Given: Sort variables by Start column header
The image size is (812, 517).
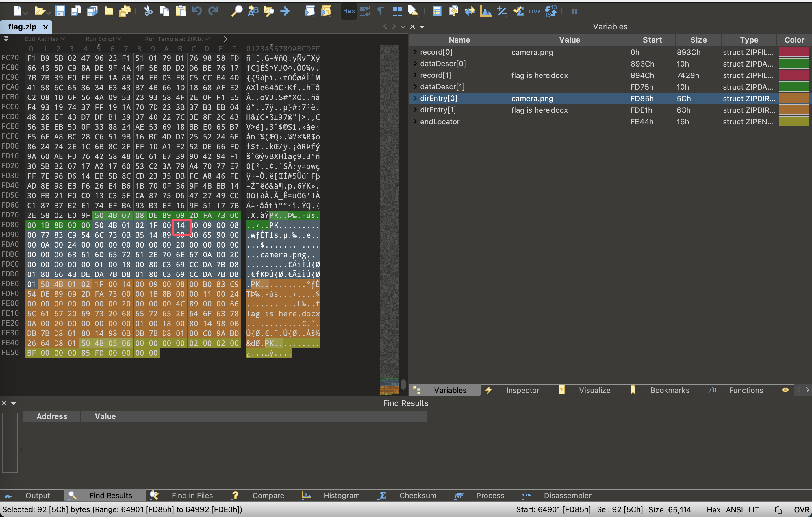Looking at the screenshot, I should [x=652, y=40].
